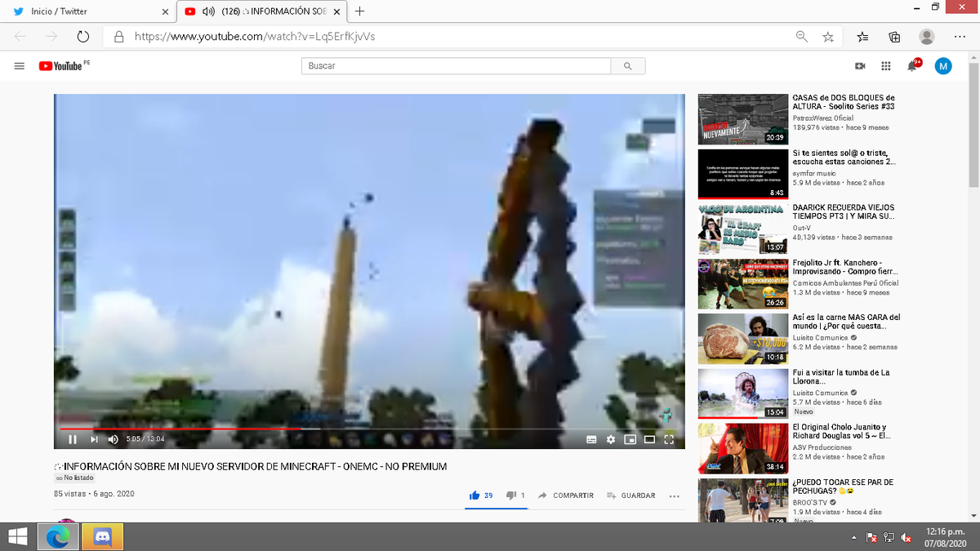
Task: Skip to the next video
Action: [x=94, y=439]
